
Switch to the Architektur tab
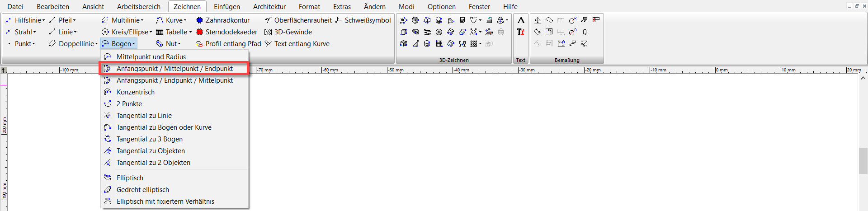[269, 7]
